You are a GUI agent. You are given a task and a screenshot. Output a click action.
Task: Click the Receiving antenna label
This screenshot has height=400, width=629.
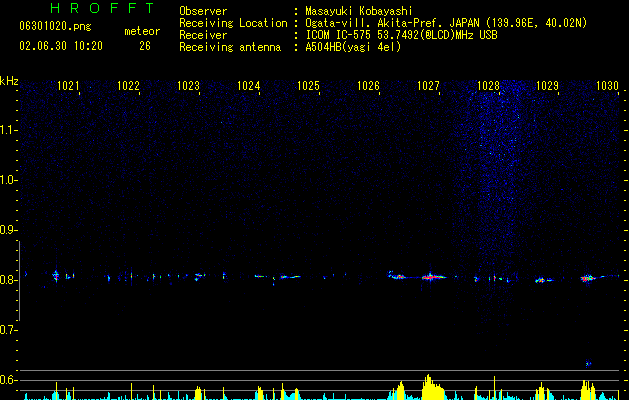[230, 47]
